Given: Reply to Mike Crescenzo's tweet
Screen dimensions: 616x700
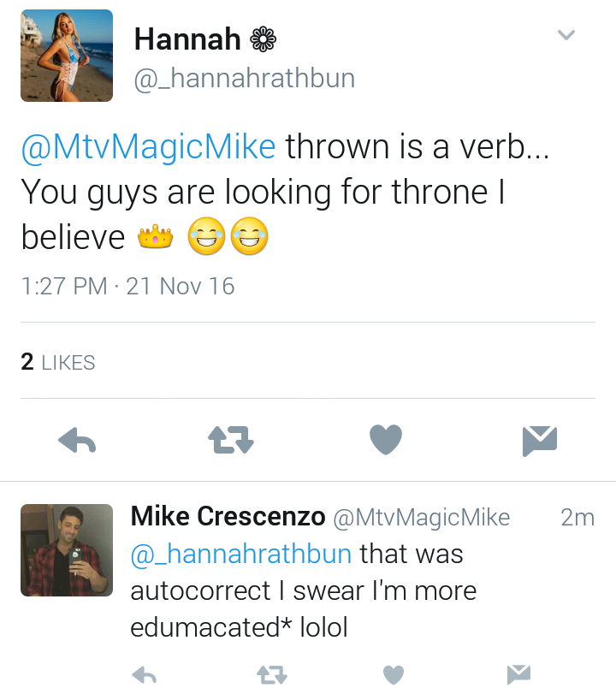Looking at the screenshot, I should coord(145,675).
